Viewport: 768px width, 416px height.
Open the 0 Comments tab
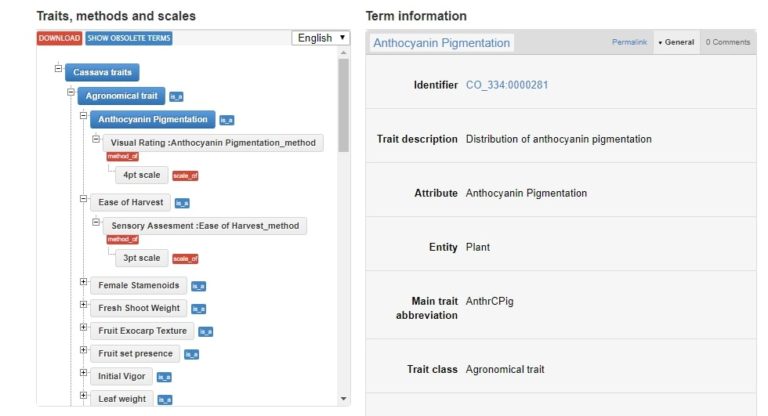pyautogui.click(x=727, y=42)
